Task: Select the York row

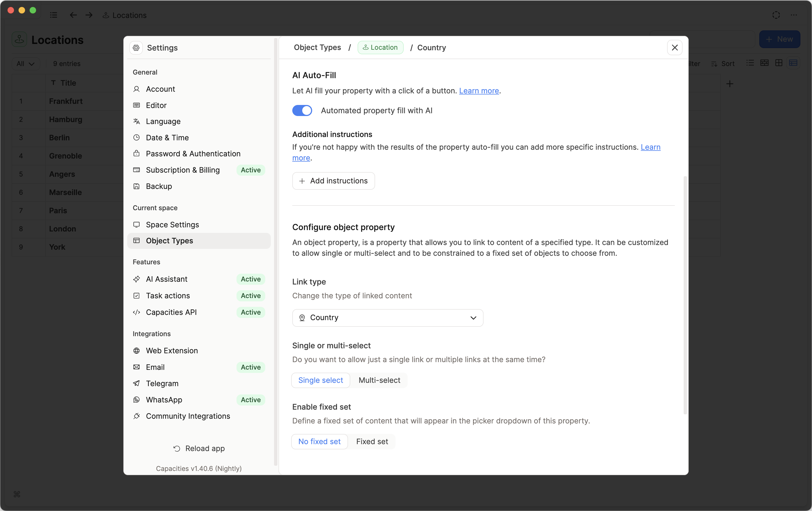Action: tap(57, 247)
